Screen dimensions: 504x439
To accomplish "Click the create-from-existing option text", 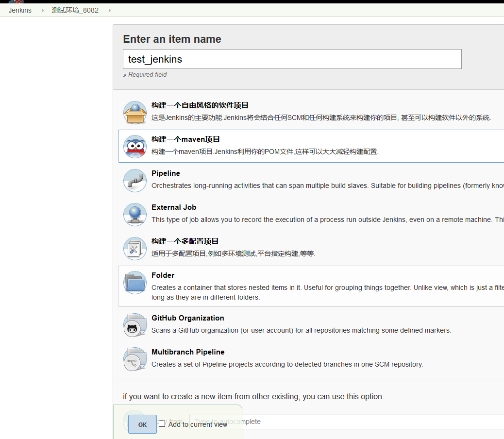I will 253,397.
